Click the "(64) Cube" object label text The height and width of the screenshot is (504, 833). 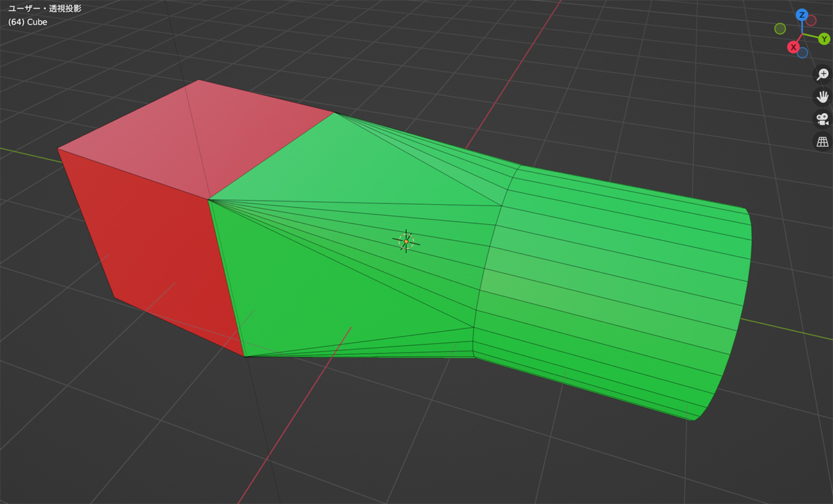(x=28, y=22)
